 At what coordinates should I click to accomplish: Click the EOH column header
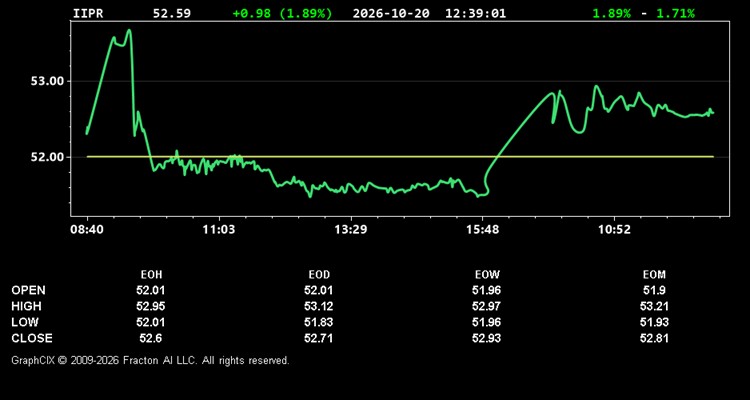(x=151, y=275)
